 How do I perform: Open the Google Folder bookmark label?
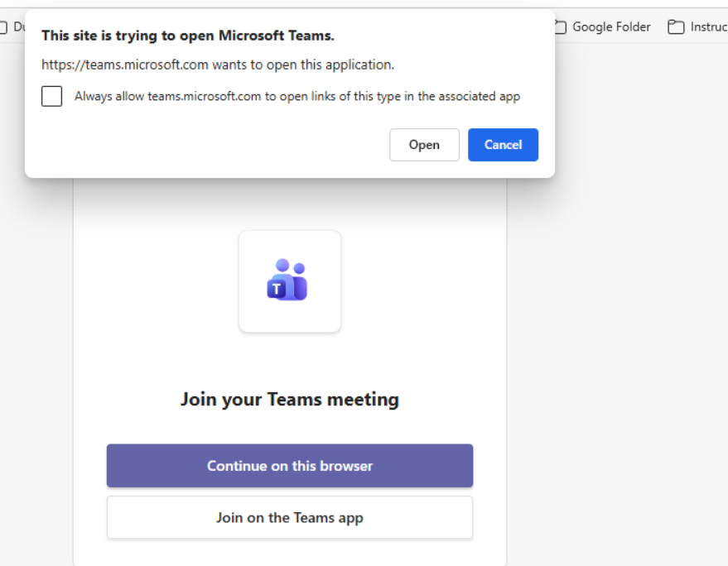tap(611, 27)
